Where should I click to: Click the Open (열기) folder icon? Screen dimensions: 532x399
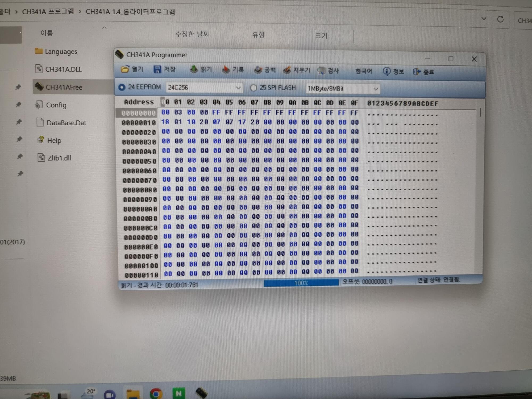click(x=125, y=69)
